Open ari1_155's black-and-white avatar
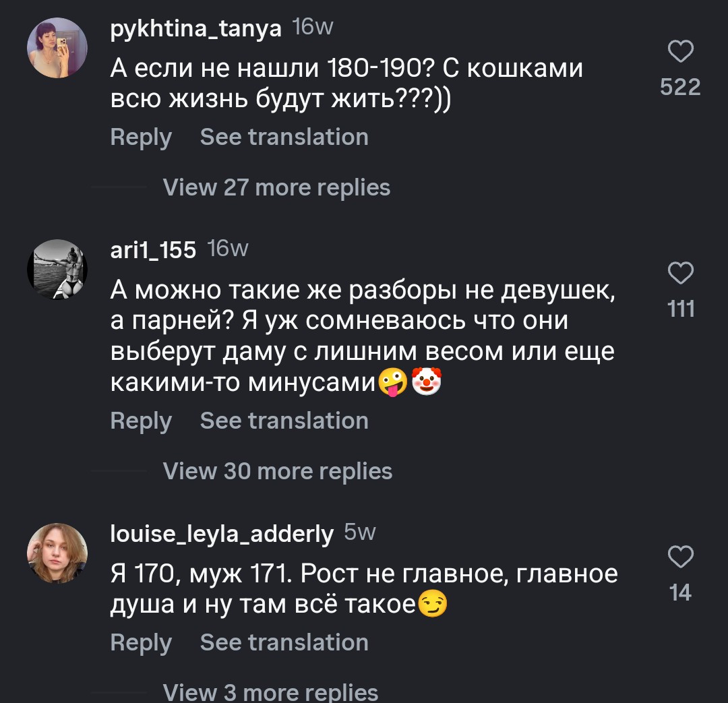The height and width of the screenshot is (703, 728). click(x=57, y=270)
